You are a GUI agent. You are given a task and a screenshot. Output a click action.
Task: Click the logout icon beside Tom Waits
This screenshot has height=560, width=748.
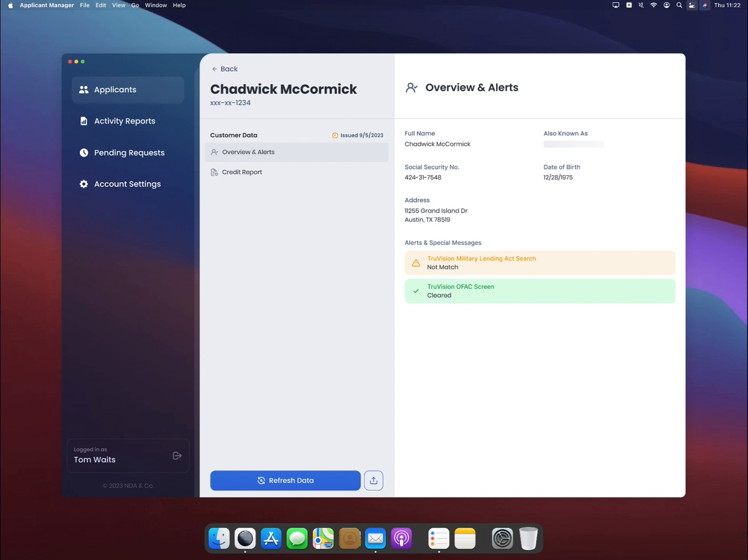coord(176,455)
